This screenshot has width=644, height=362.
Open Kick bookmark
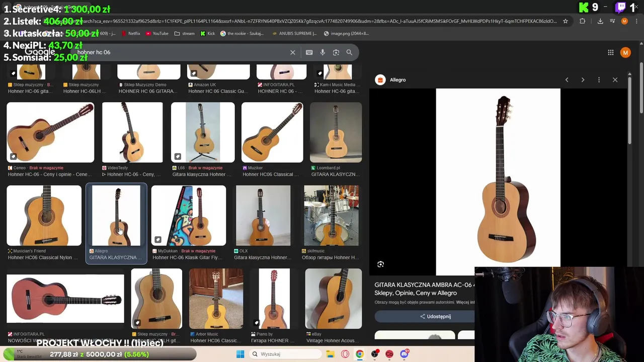(207, 34)
